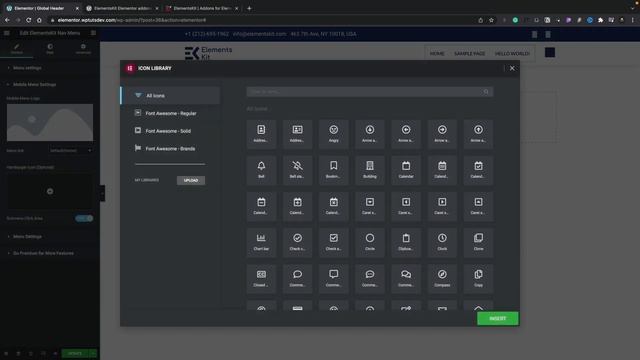Screen dimensions: 640x360
Task: Click the SAMPLE PAGE menu link
Action: click(469, 53)
